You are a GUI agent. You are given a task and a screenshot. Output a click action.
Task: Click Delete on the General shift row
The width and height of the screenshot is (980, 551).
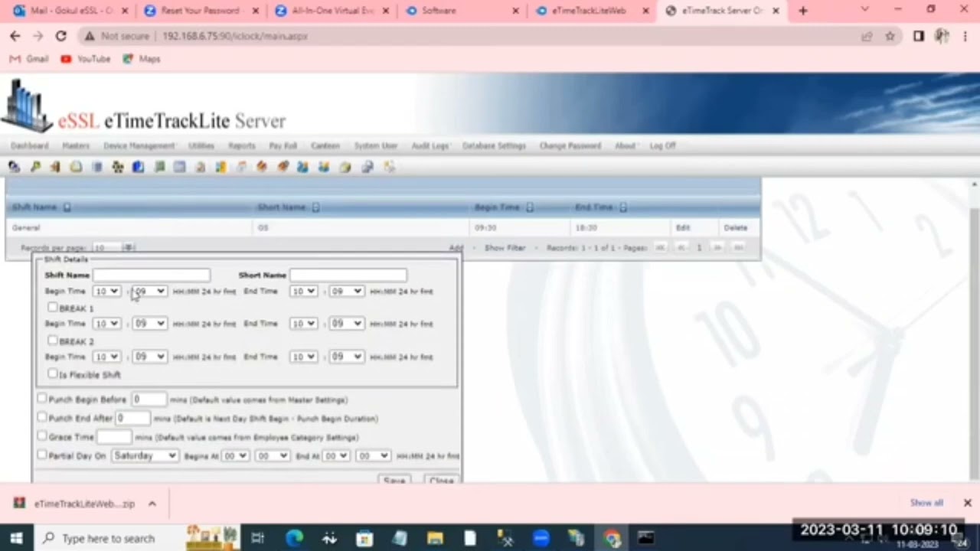coord(735,227)
